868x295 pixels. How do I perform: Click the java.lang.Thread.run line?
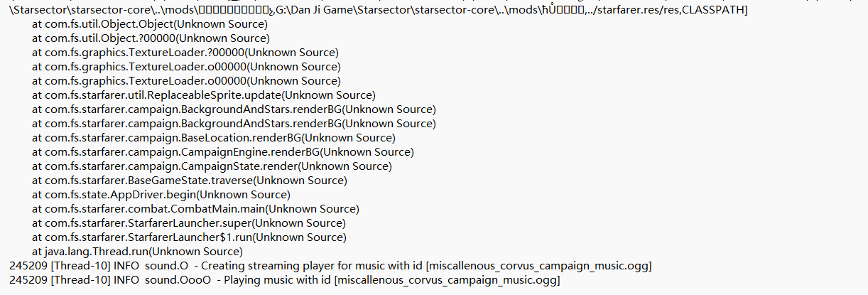[137, 252]
